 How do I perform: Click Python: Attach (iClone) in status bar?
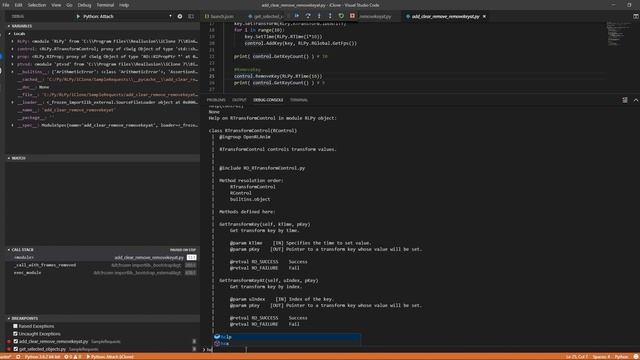[x=110, y=357]
